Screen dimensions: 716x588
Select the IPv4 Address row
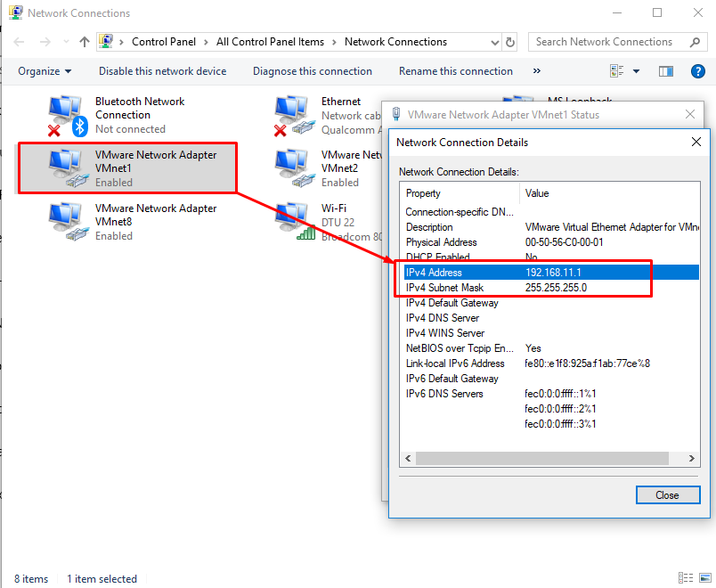pyautogui.click(x=550, y=273)
